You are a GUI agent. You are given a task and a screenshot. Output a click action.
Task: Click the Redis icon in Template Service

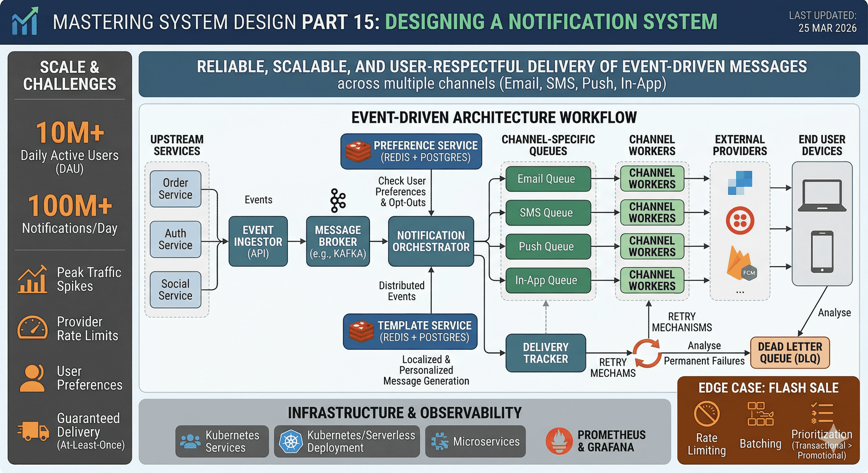click(x=361, y=331)
